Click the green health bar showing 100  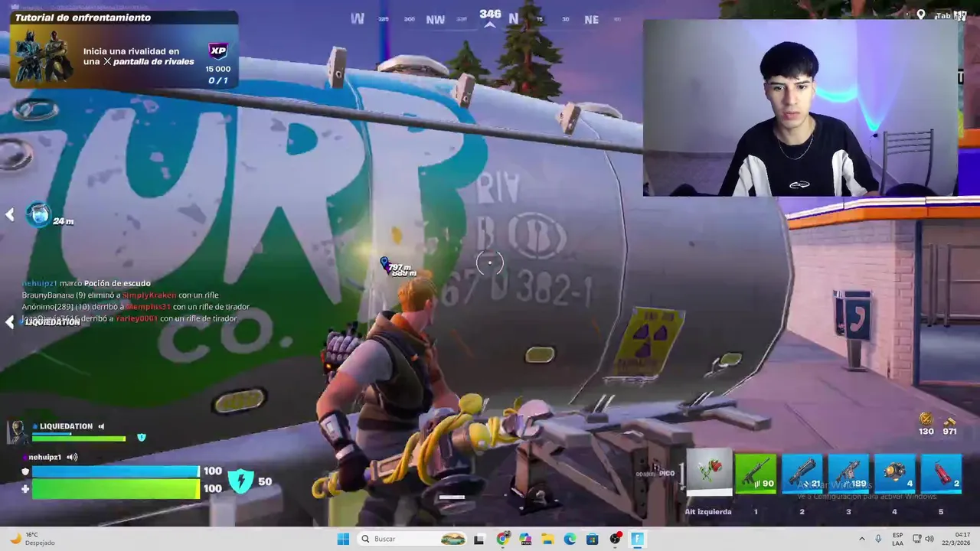pos(115,488)
